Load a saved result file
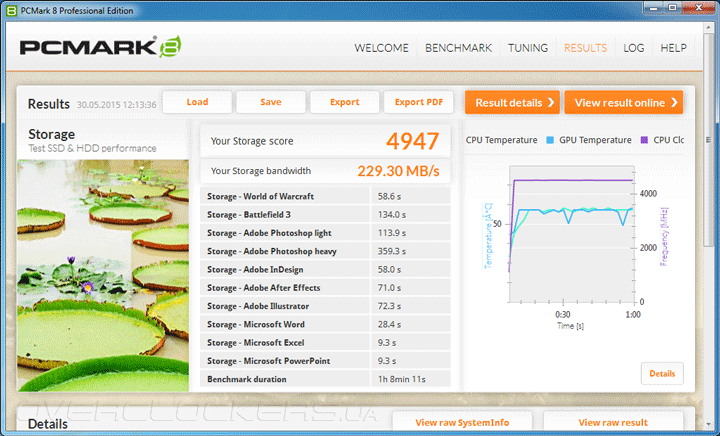720x436 pixels. (x=197, y=102)
